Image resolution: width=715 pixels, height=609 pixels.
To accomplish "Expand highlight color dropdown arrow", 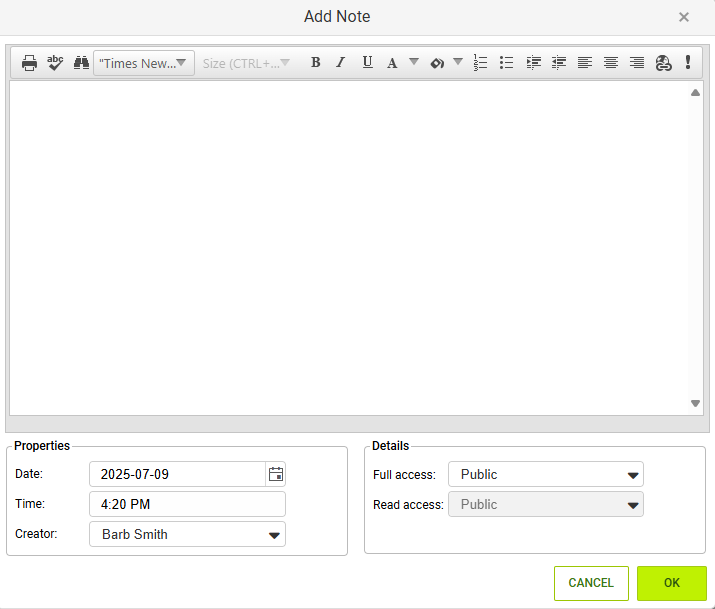I will coord(458,61).
